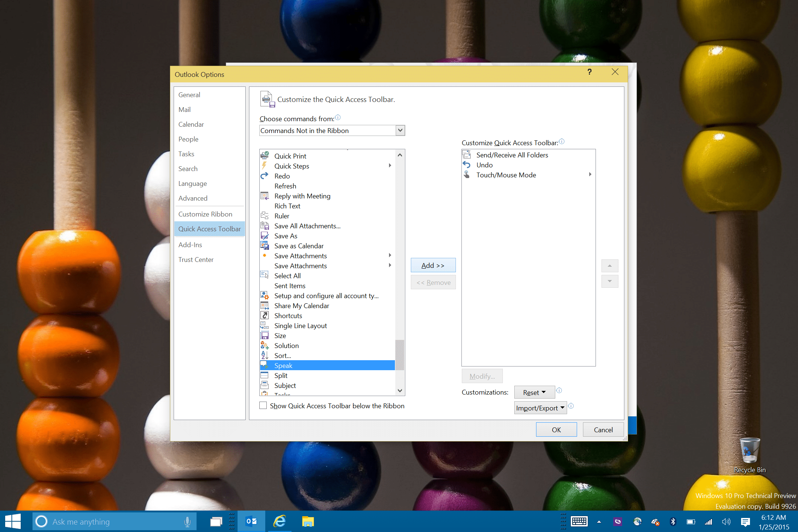Open the Trust Center category
Screen dimensions: 798x532
209,259
